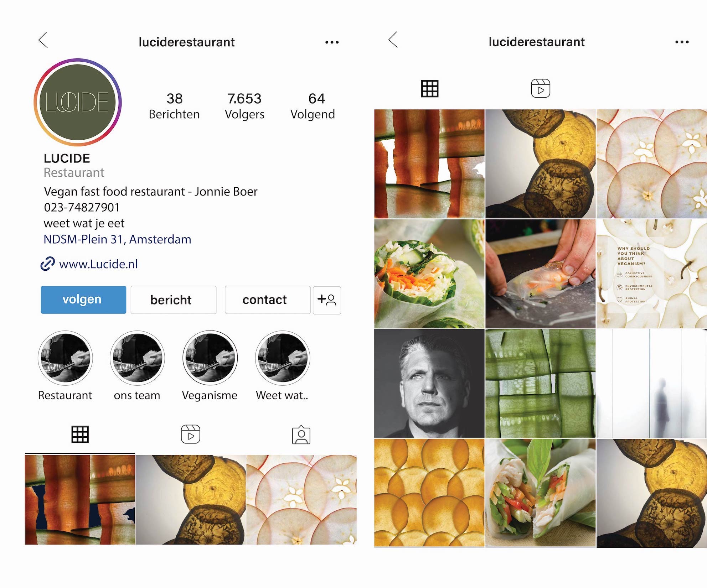Click the add-person suggestions icon

click(x=327, y=300)
